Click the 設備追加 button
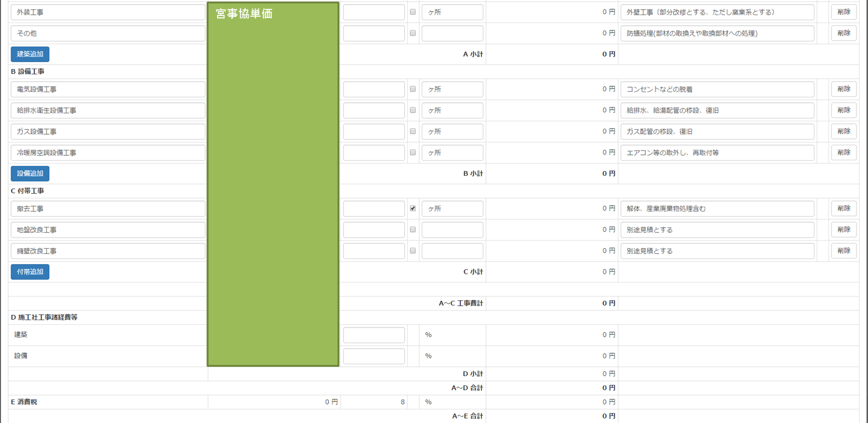This screenshot has height=423, width=868. coord(30,173)
